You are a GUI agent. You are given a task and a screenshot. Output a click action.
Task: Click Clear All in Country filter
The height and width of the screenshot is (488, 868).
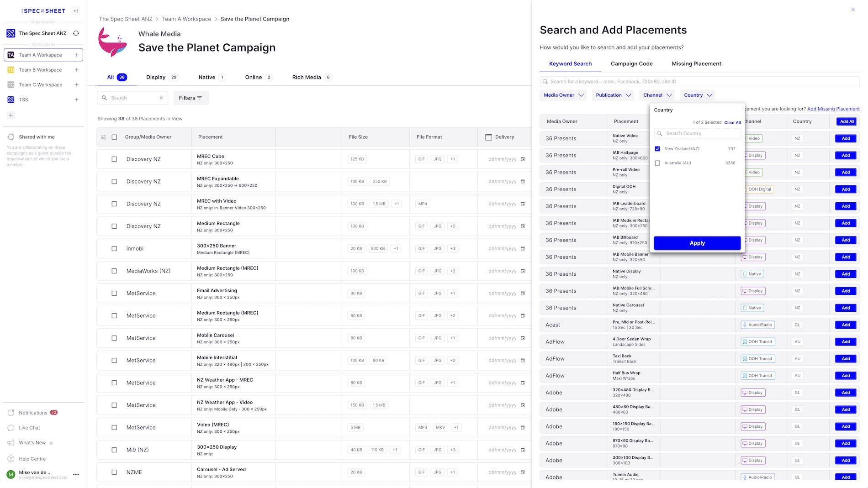(x=732, y=122)
